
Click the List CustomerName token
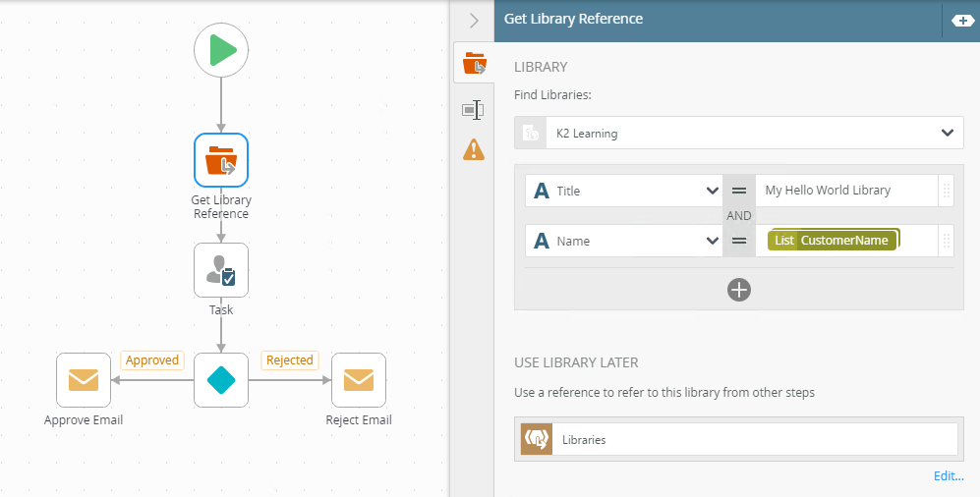[x=833, y=241]
